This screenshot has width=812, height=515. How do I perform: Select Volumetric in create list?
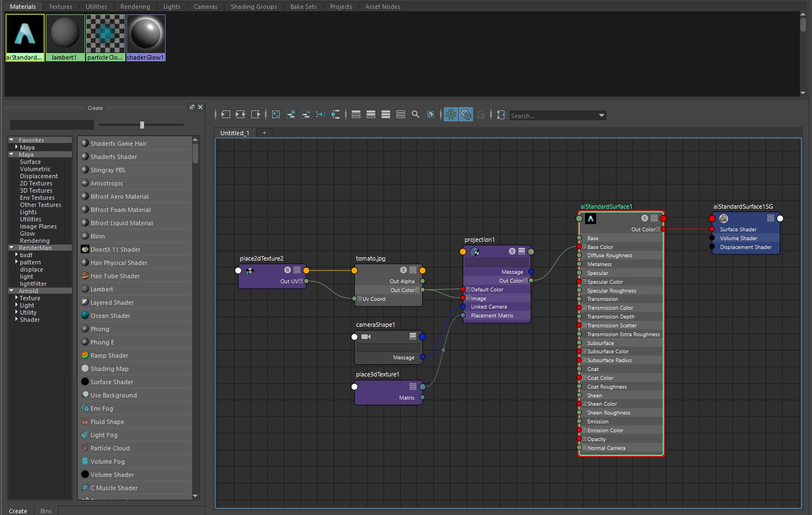(x=35, y=169)
